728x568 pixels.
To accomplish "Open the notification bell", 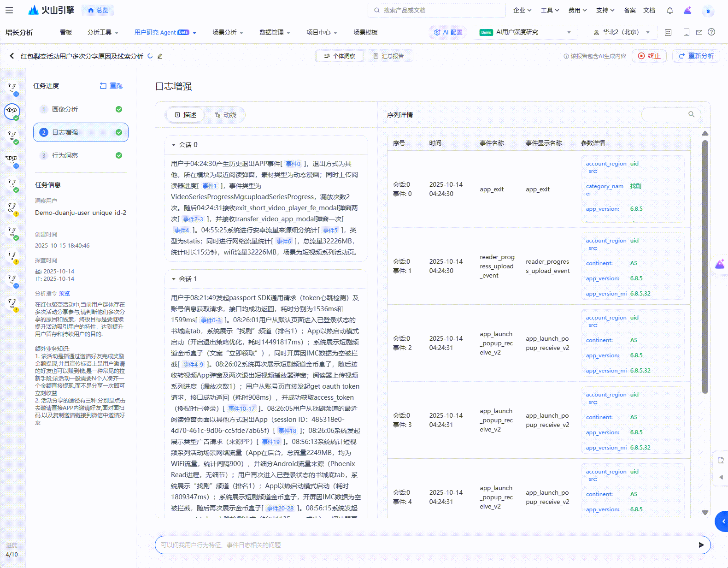I will coord(670,10).
